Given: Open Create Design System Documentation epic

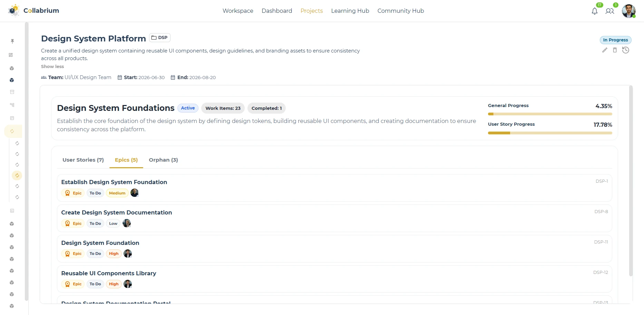Looking at the screenshot, I should click(x=334, y=218).
